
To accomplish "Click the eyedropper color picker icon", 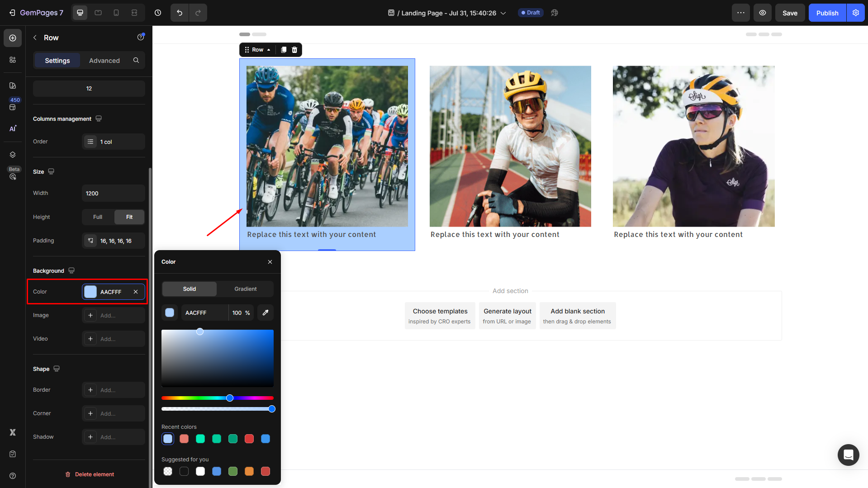I will pos(266,313).
